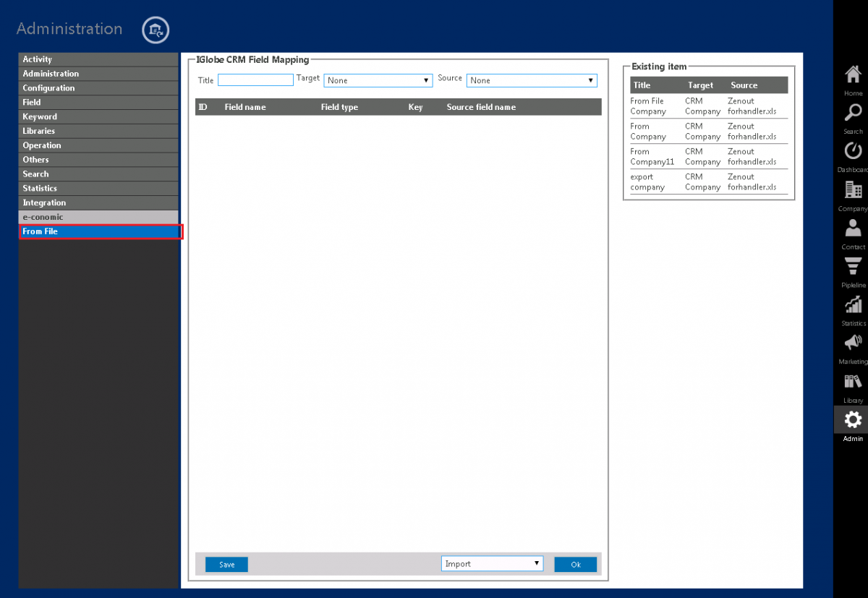Open the Libraries menu item
868x598 pixels.
98,131
